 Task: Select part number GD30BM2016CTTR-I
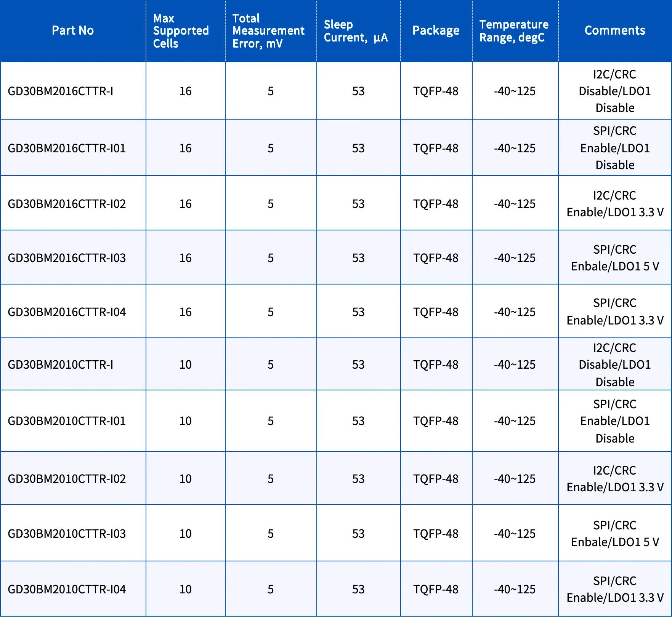pyautogui.click(x=61, y=91)
